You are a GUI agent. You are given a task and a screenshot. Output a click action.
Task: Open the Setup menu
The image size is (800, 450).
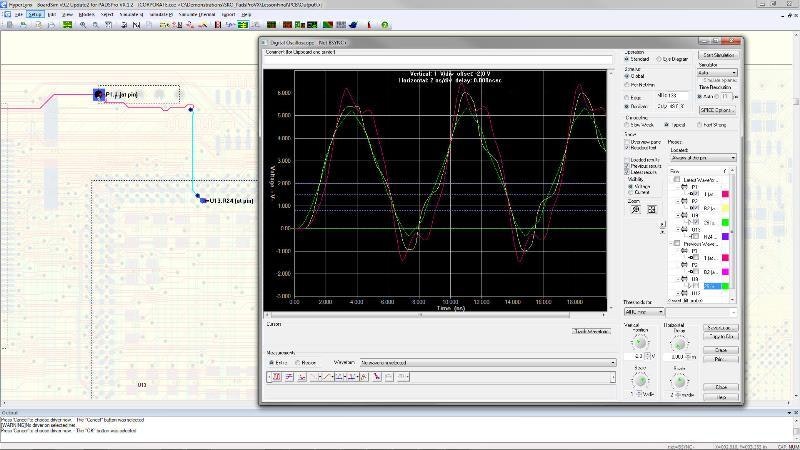point(35,15)
